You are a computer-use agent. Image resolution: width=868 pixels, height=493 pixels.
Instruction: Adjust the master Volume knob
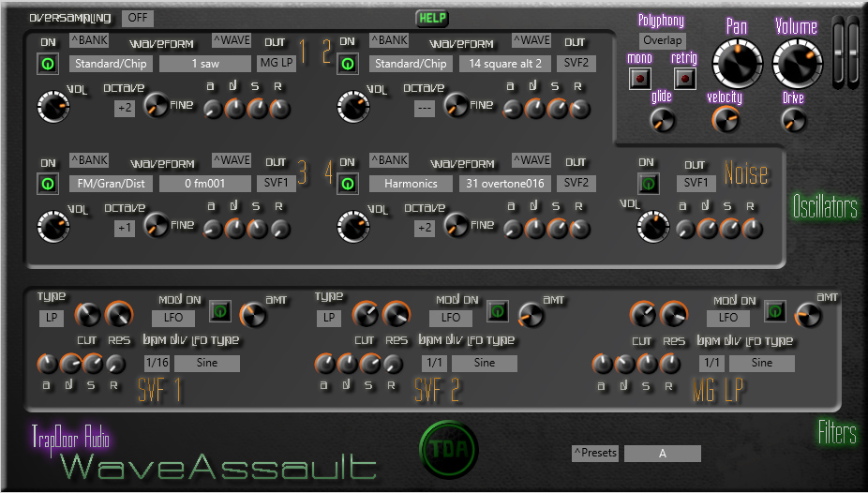[x=797, y=63]
